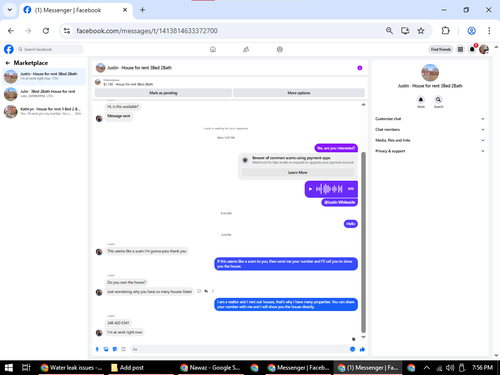Switch to Nawaz - Google S... taskbar window
The height and width of the screenshot is (375, 500).
[x=211, y=368]
